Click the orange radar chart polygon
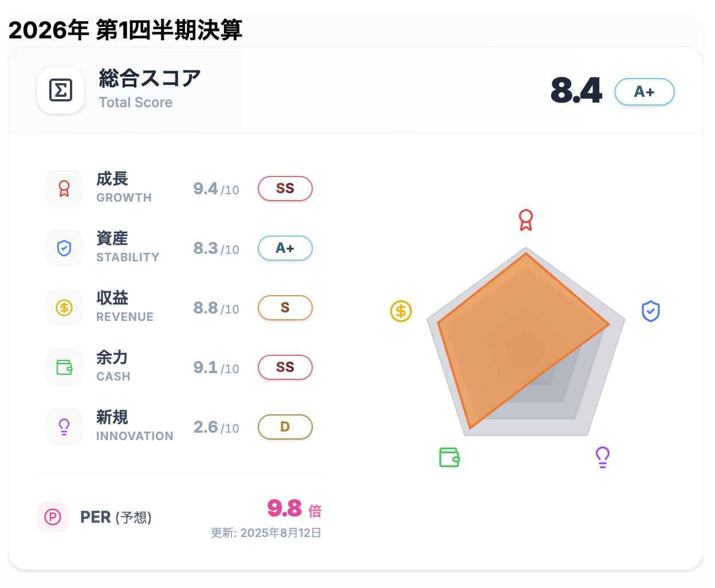The image size is (715, 588). pyautogui.click(x=510, y=332)
